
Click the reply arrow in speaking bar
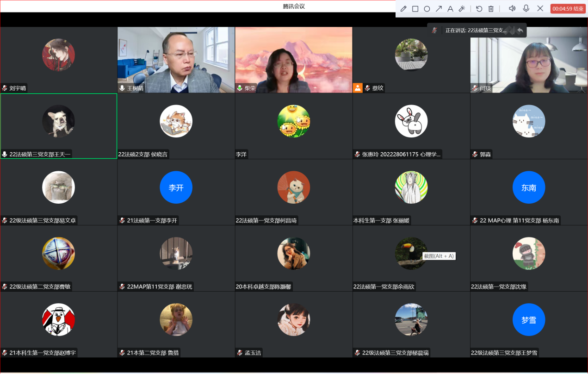click(x=520, y=30)
